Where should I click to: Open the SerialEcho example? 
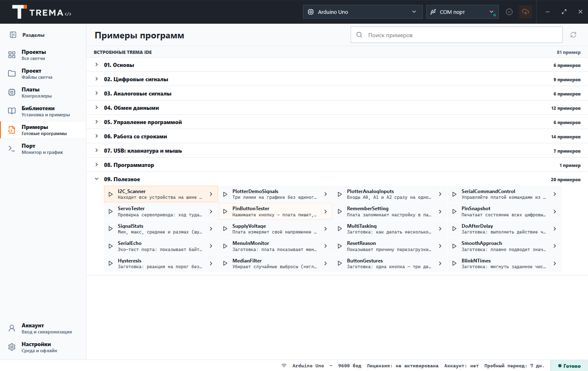161,246
